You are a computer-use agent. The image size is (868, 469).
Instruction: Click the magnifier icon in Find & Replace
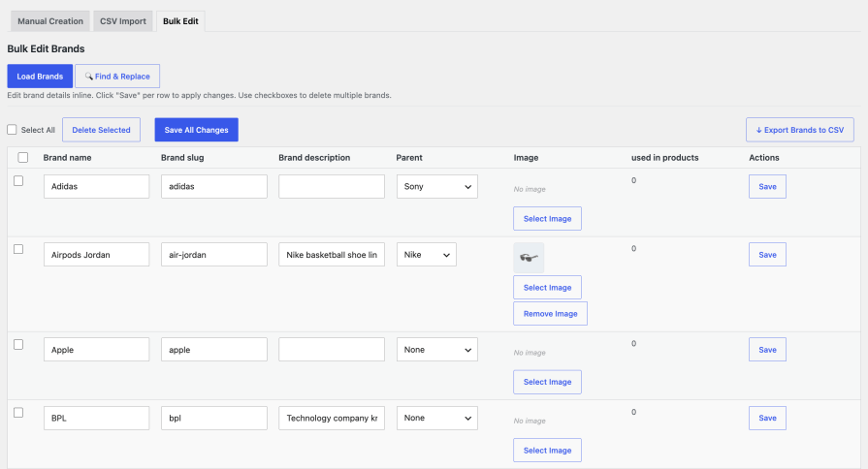click(x=88, y=77)
